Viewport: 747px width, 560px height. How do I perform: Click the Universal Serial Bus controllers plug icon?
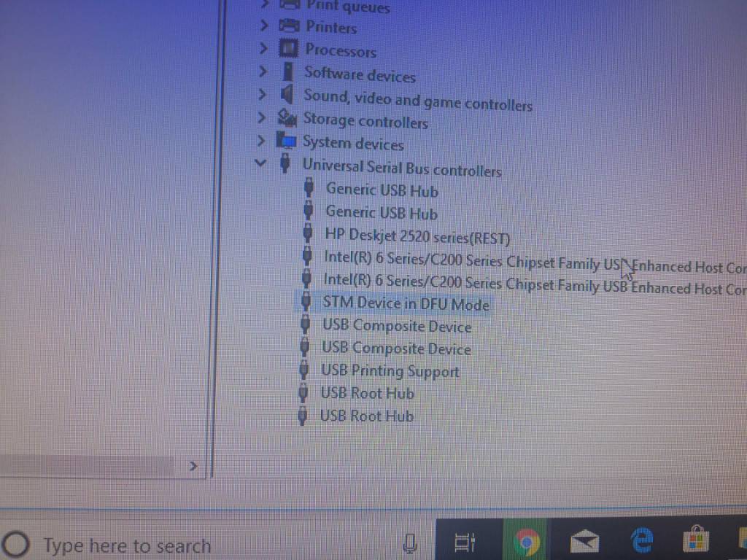pyautogui.click(x=285, y=163)
